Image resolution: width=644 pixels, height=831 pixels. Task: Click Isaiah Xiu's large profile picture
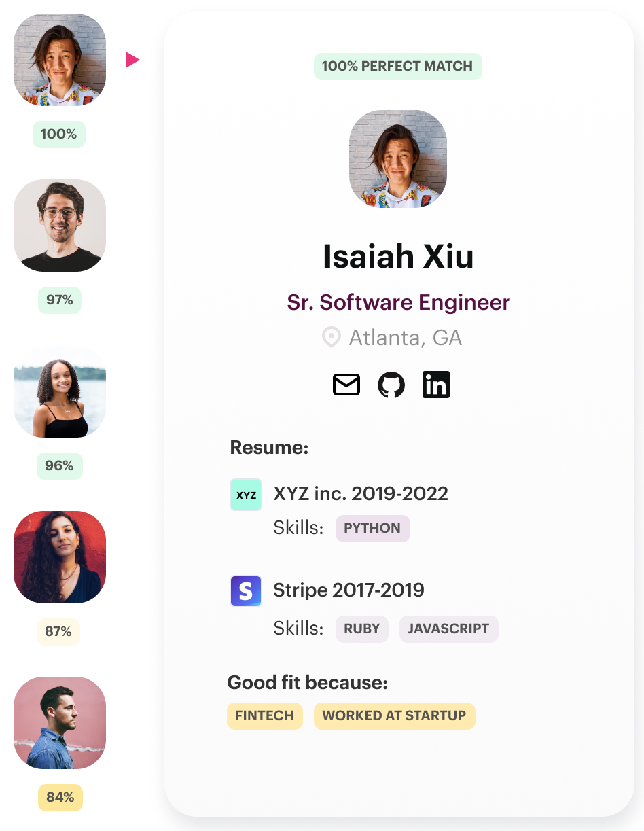click(x=398, y=159)
